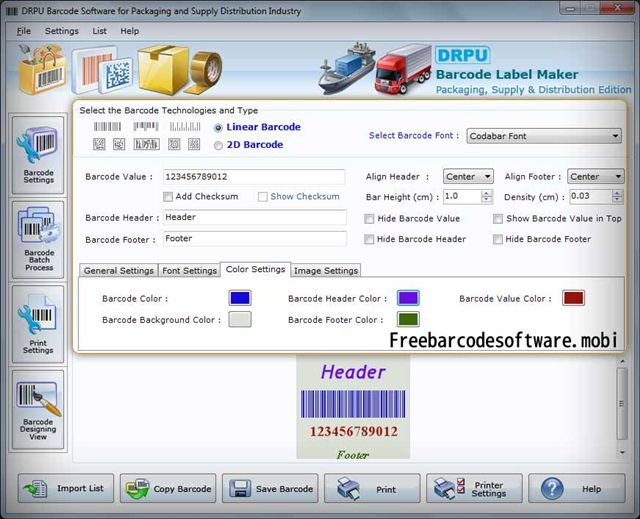Enable Add Checksum checkbox

[168, 197]
